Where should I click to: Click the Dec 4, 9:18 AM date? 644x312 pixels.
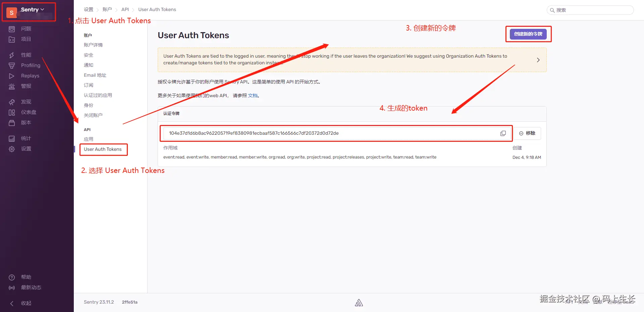pos(527,158)
